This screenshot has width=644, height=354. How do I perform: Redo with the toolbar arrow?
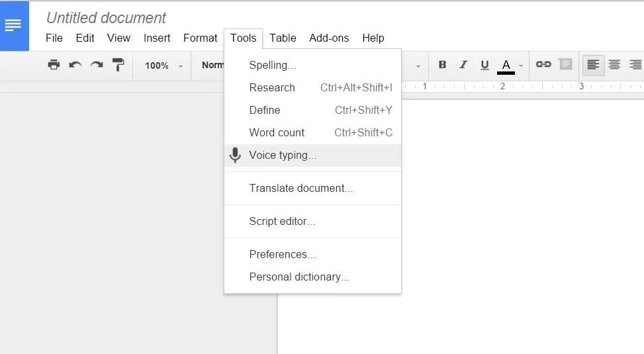point(97,64)
